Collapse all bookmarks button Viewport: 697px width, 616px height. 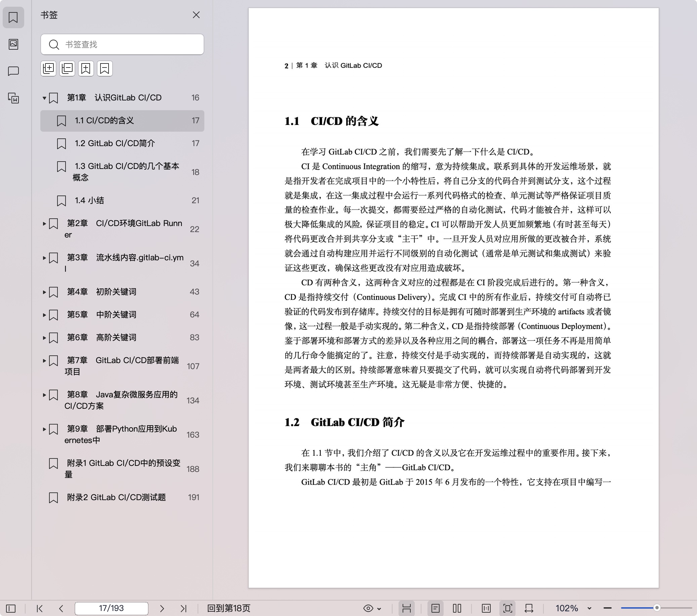pyautogui.click(x=67, y=69)
